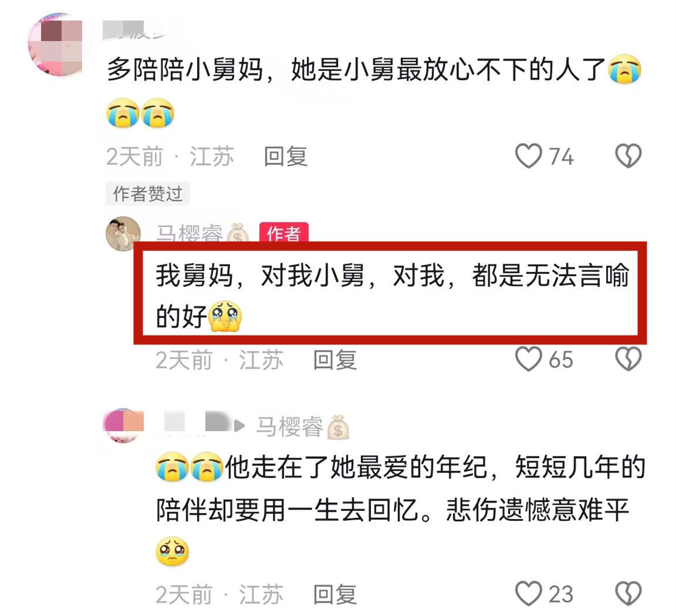Open 马樱睿 username in author reply
This screenshot has height=616, width=676.
190,233
